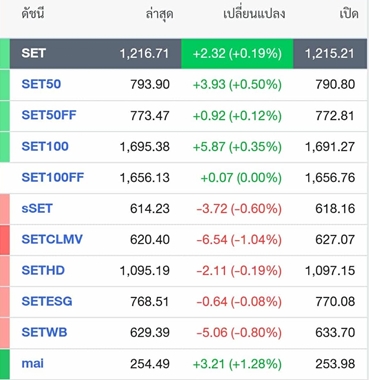The width and height of the screenshot is (369, 380).
Task: Click SETCLMV change value -6.54 (-1.04%)
Action: pyautogui.click(x=239, y=240)
